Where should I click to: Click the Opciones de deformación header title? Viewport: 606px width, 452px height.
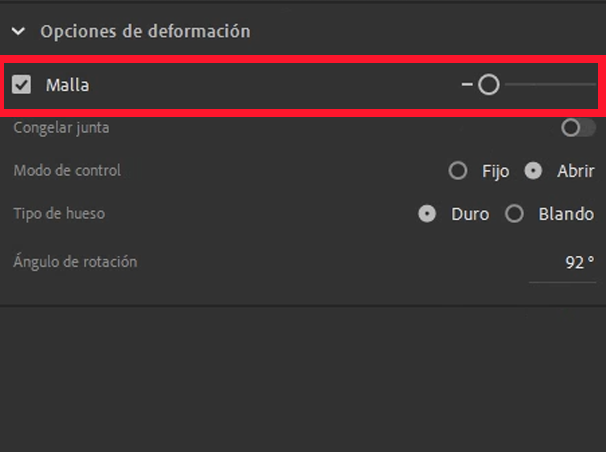coord(145,32)
